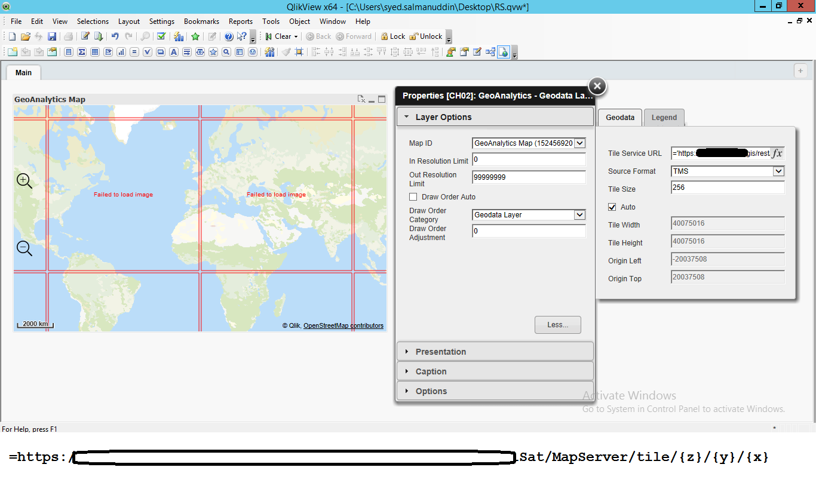This screenshot has height=504, width=816.
Task: Open the Selections menu
Action: [93, 21]
